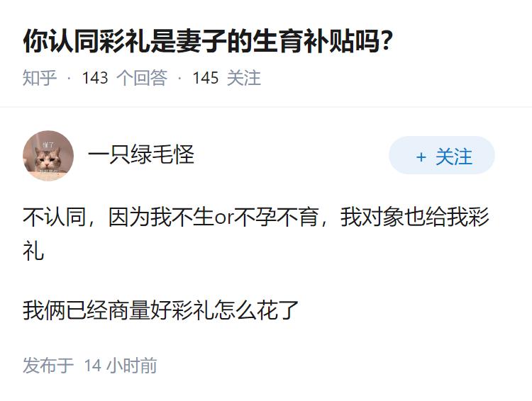Click the number 145 under the title
This screenshot has width=532, height=401.
(x=205, y=78)
